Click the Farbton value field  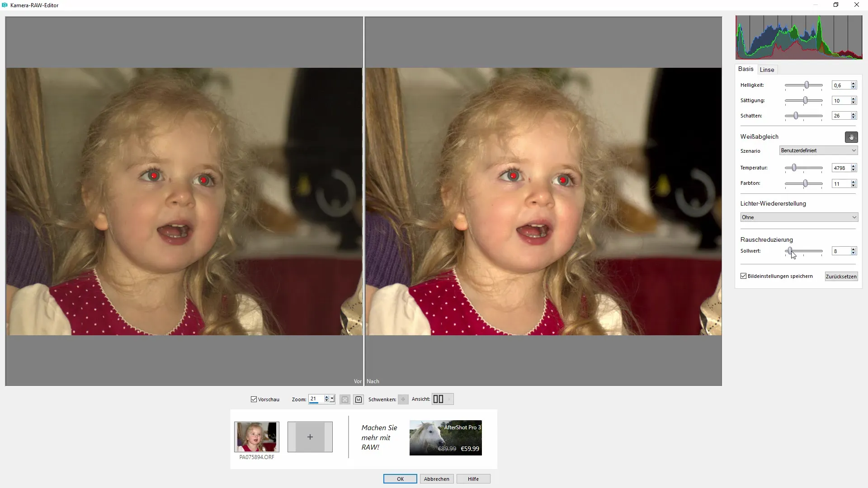(x=841, y=184)
